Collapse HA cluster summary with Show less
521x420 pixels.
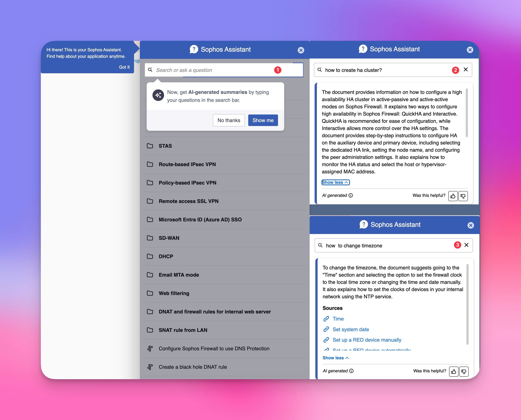pyautogui.click(x=335, y=182)
